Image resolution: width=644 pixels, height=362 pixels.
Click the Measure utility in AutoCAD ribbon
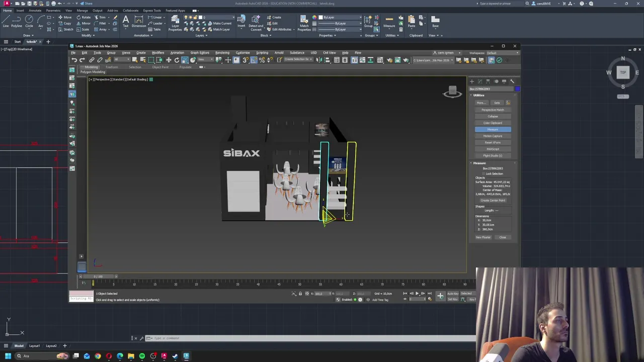389,21
